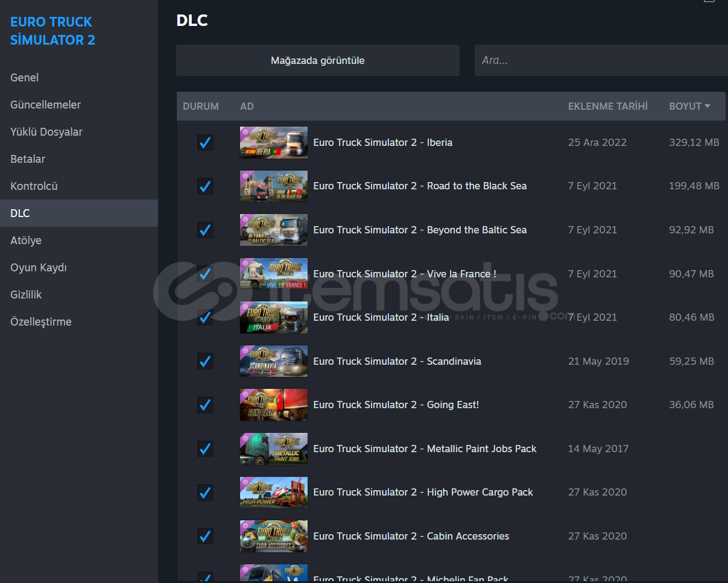The width and height of the screenshot is (728, 583).
Task: Go to the Betalar tab
Action: point(79,159)
